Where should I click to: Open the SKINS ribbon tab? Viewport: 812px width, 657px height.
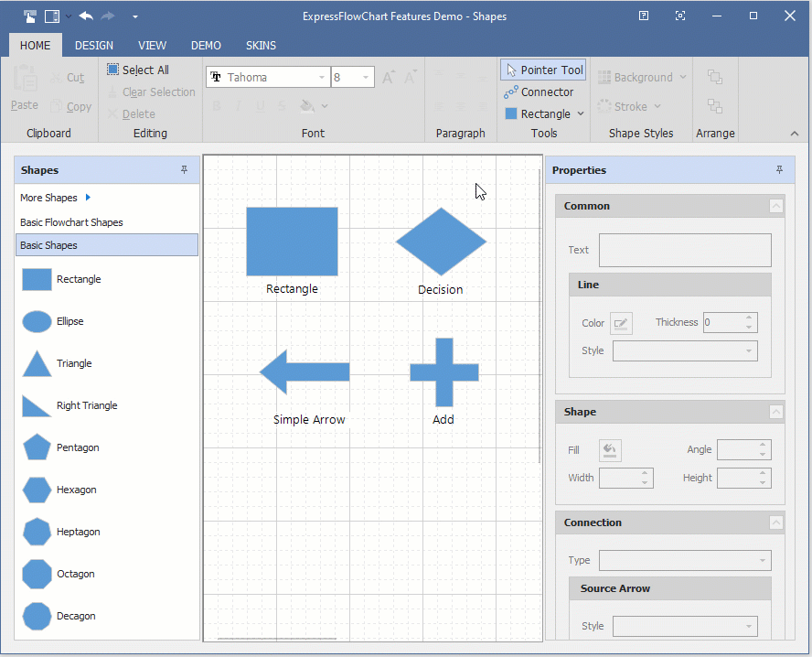point(261,45)
